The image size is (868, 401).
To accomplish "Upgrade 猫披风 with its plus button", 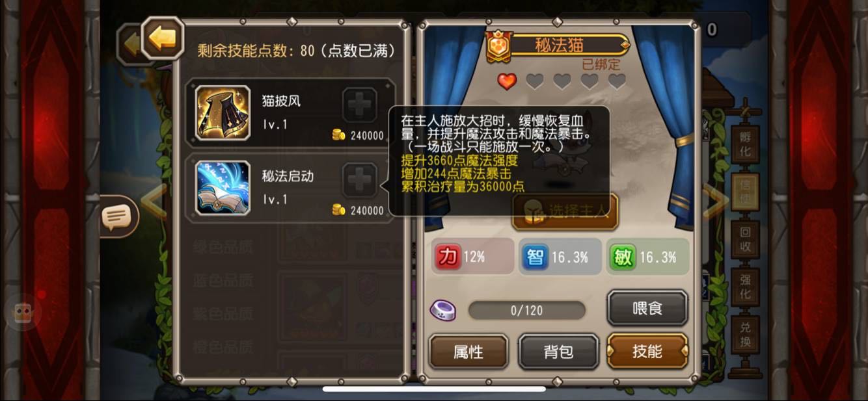I will (x=360, y=105).
